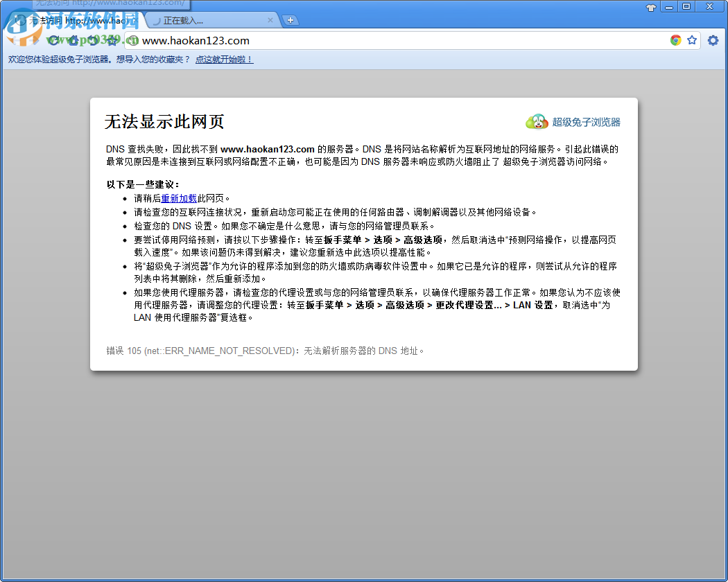This screenshot has height=582, width=728.
Task: Open the gear settings menu
Action: [713, 40]
